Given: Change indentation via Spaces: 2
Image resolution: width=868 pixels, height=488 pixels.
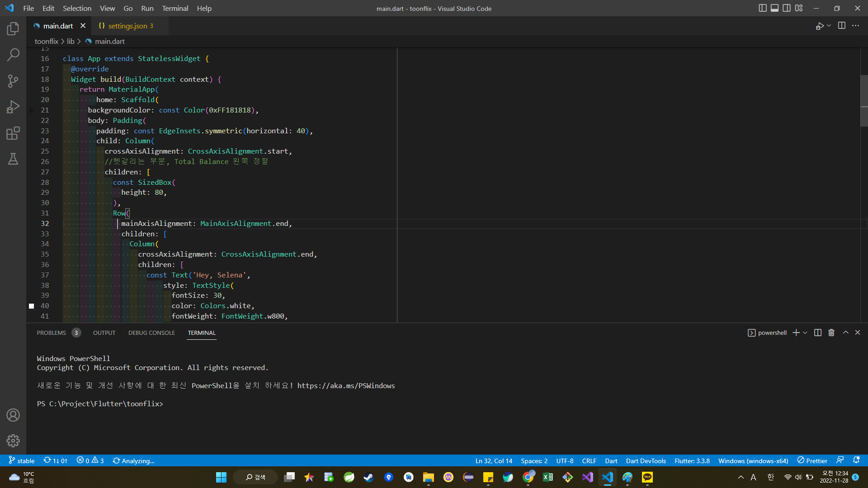Looking at the screenshot, I should click(x=534, y=460).
